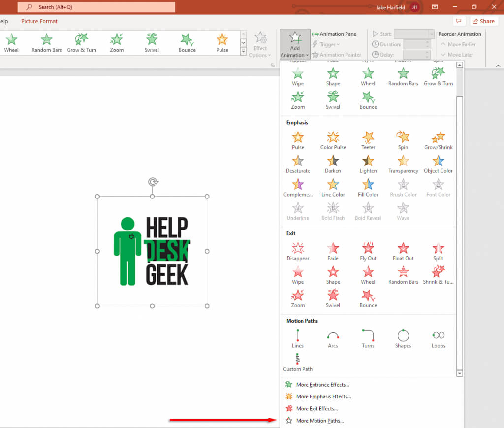Toggle ribbon display options

435,7
